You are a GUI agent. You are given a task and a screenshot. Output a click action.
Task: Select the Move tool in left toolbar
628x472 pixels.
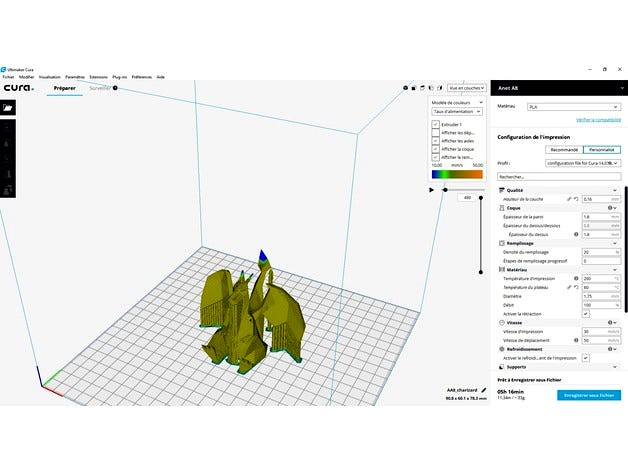coord(7,128)
